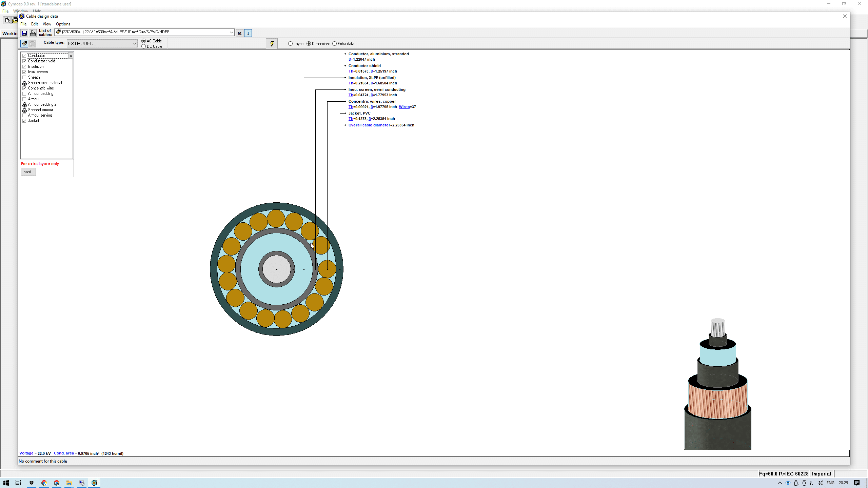The width and height of the screenshot is (868, 488).
Task: Enable the Sheath layer checkbox
Action: point(24,77)
